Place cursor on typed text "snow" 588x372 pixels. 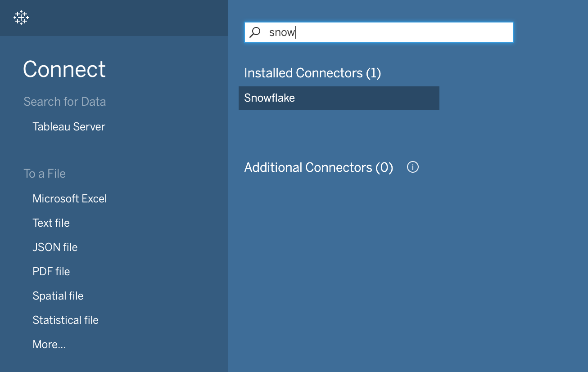[282, 32]
